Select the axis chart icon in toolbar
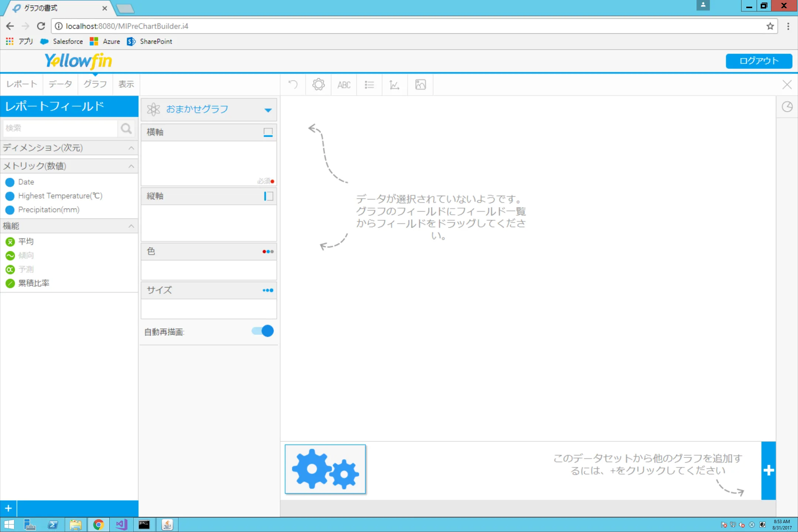The width and height of the screenshot is (798, 532). [x=394, y=85]
